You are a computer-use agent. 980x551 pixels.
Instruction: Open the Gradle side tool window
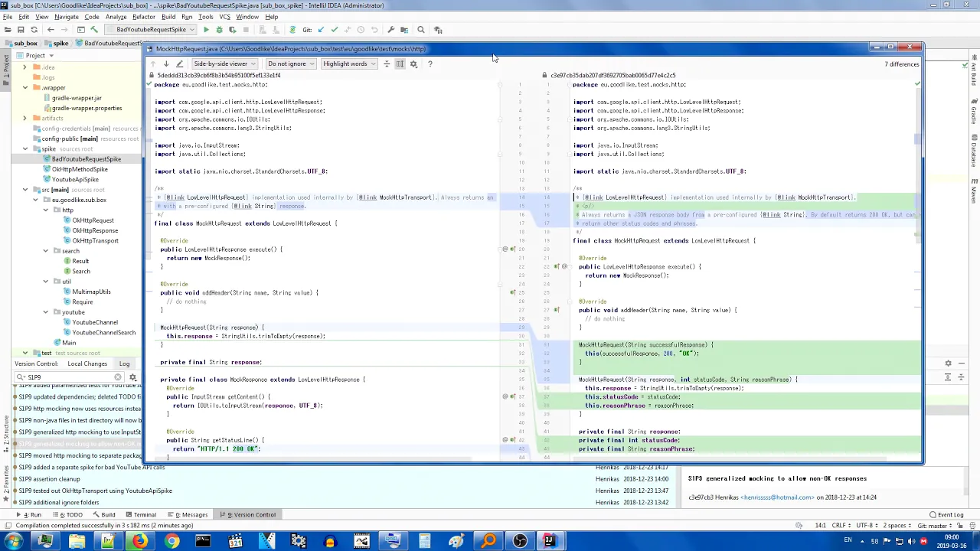974,112
